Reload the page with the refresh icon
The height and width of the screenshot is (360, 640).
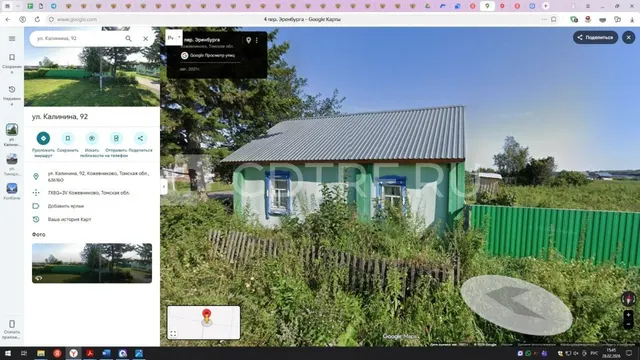point(37,19)
